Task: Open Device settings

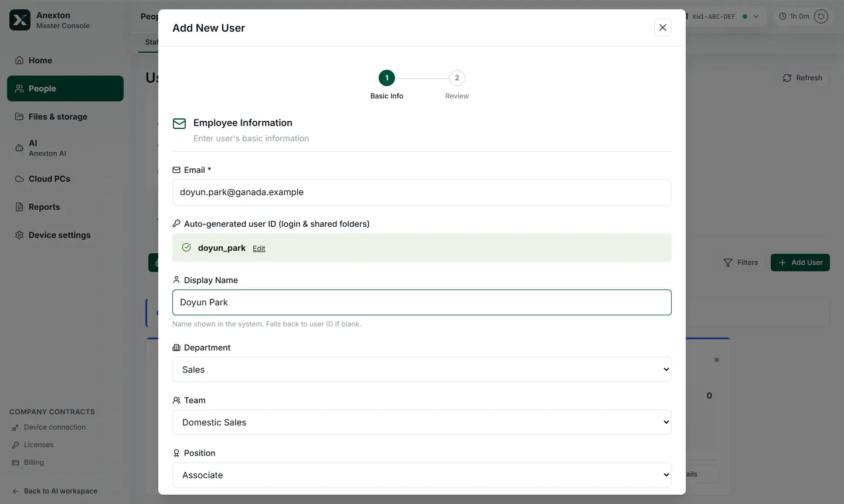Action: 65,235
